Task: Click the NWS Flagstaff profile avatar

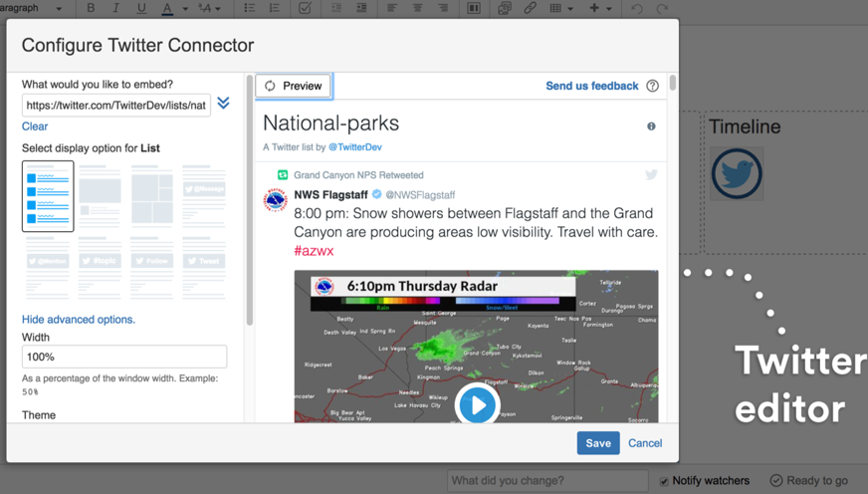Action: click(x=276, y=200)
